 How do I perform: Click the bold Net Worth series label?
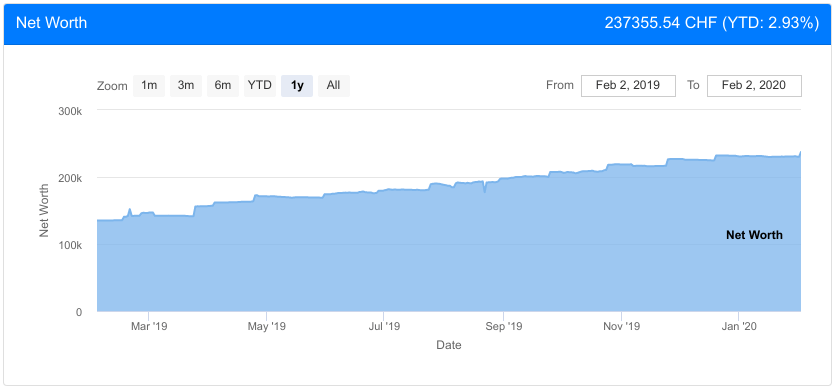click(754, 235)
